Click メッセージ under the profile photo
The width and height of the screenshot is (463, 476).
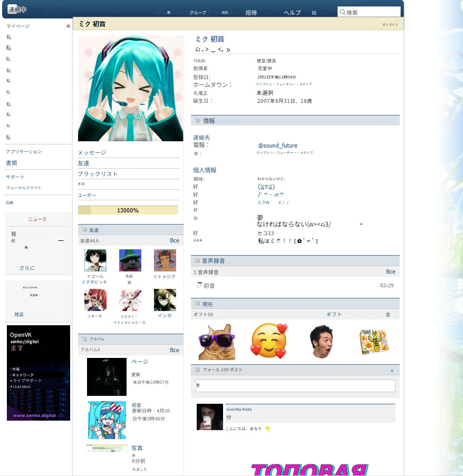pyautogui.click(x=92, y=152)
